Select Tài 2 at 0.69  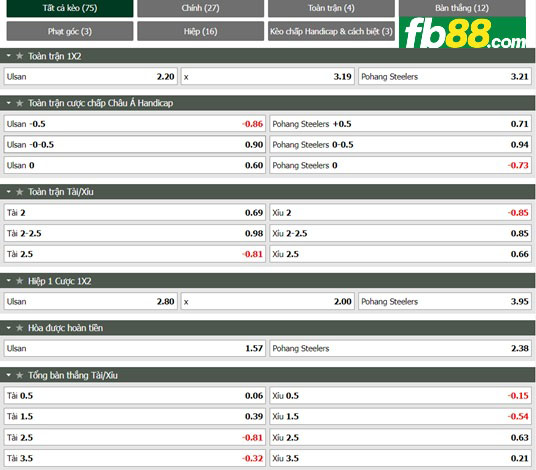(135, 213)
